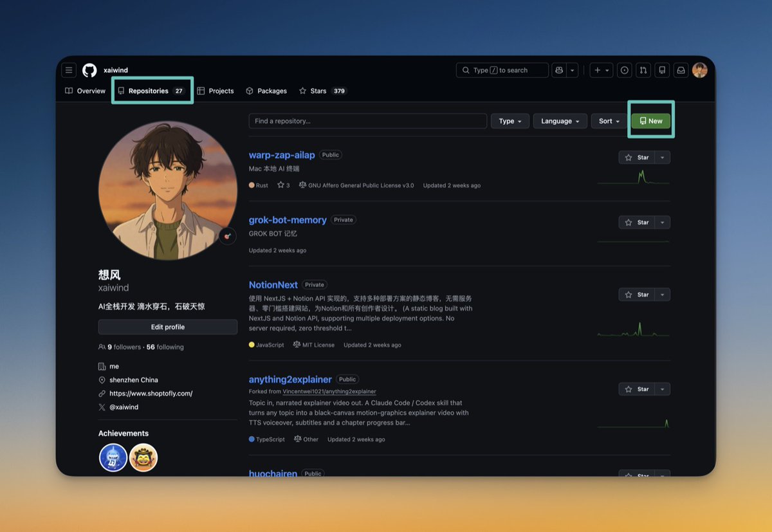
Task: Click the Edit profile button
Action: (x=168, y=327)
